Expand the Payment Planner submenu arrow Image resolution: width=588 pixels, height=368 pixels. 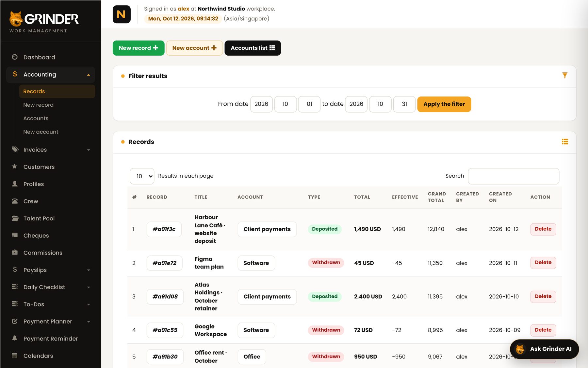pos(89,322)
